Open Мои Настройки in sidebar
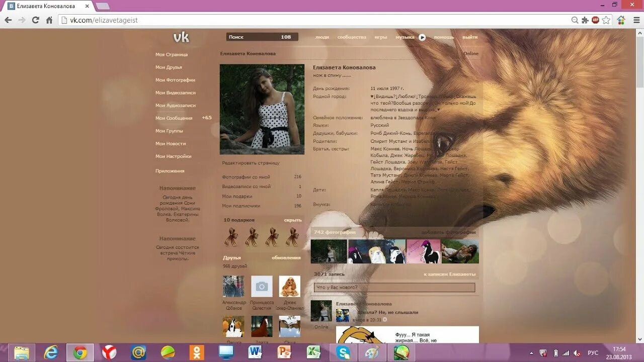 174,156
